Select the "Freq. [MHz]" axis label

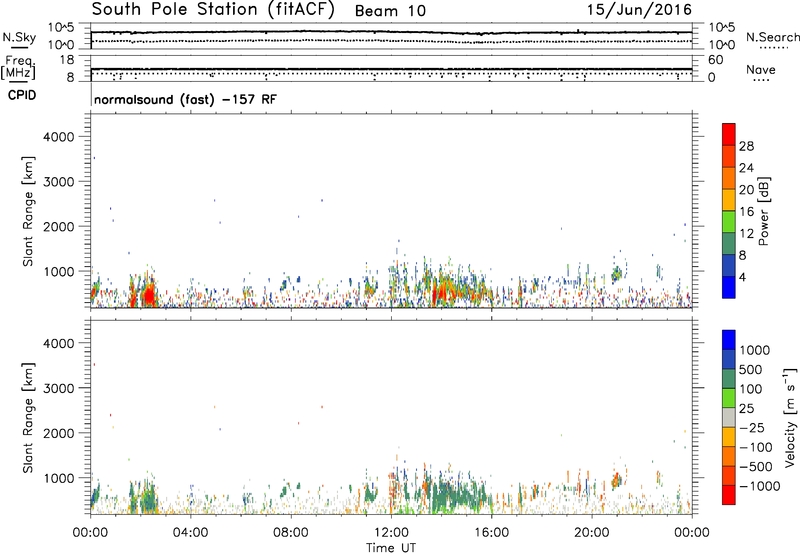click(x=19, y=68)
